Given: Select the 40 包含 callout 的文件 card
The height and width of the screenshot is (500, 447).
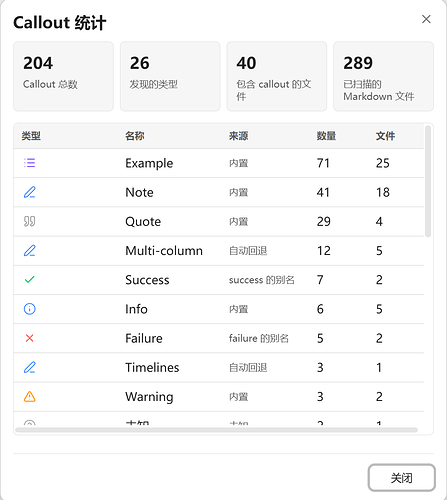Looking at the screenshot, I should click(x=277, y=76).
